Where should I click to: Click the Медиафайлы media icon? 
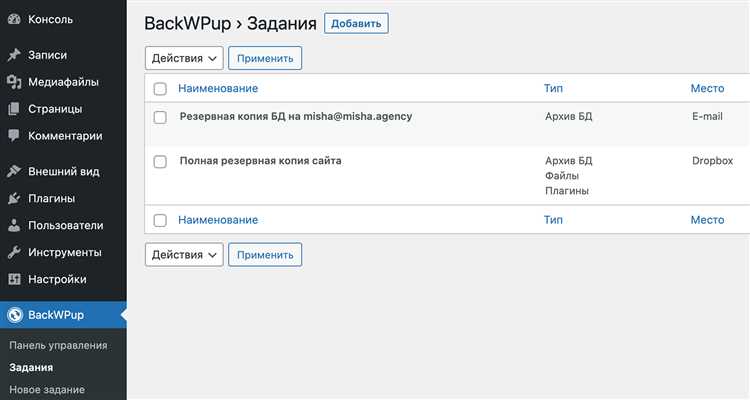[14, 82]
